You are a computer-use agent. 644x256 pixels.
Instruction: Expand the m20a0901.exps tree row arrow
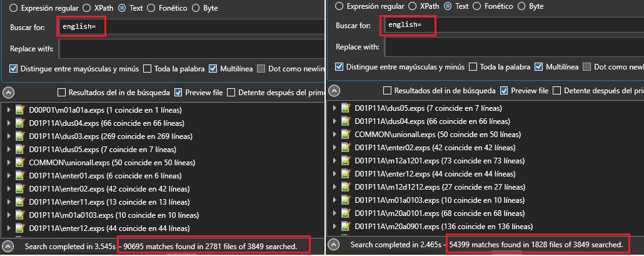coord(333,226)
